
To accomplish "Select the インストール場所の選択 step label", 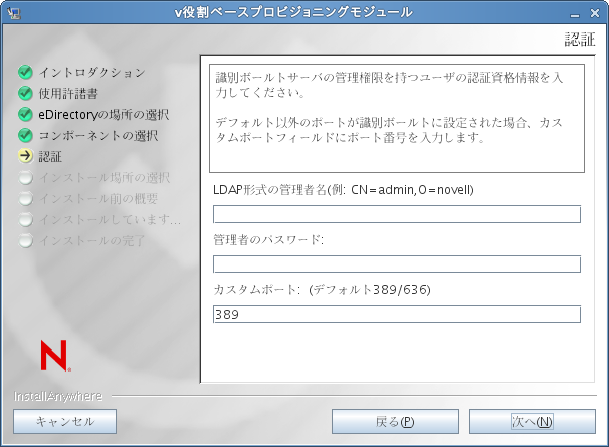I will [x=104, y=178].
